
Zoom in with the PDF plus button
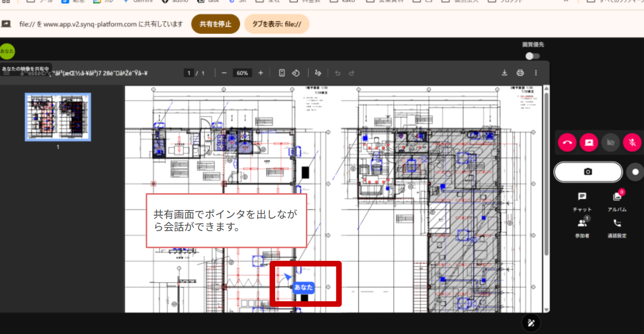tap(260, 73)
